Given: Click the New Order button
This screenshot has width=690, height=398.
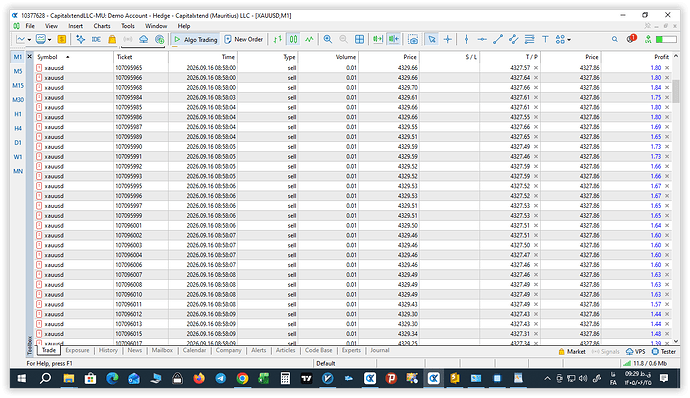Looking at the screenshot, I should click(244, 40).
